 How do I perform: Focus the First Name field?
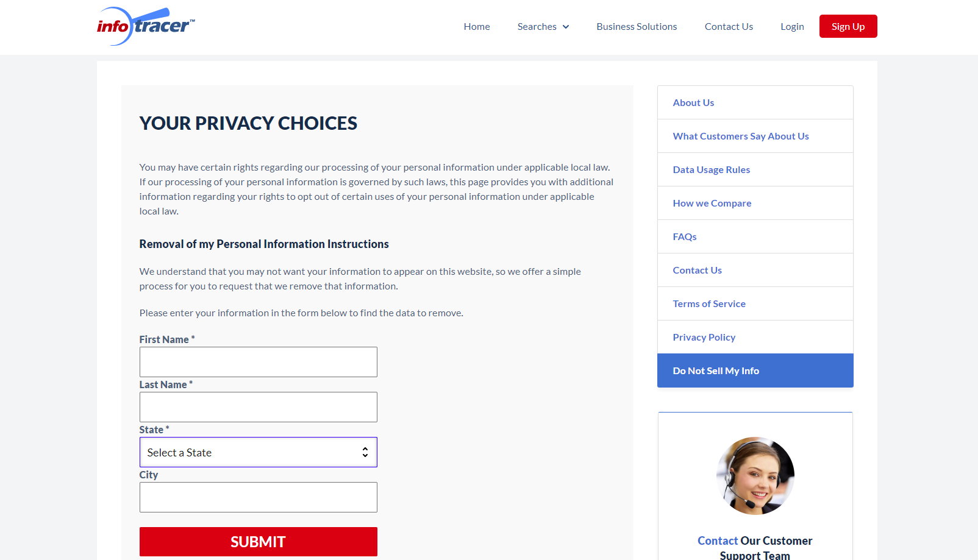tap(258, 362)
